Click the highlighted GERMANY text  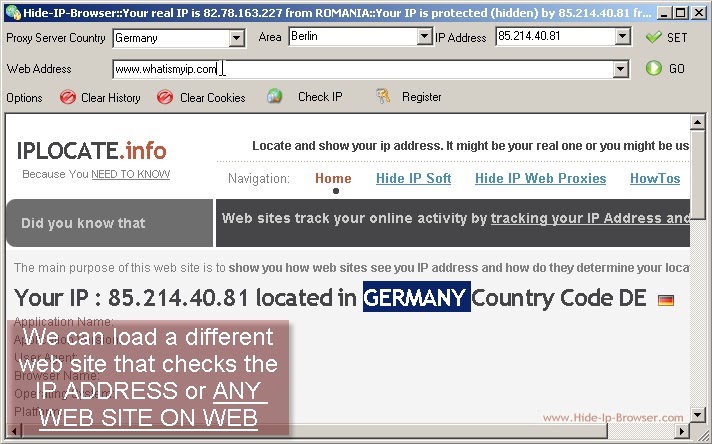[416, 297]
